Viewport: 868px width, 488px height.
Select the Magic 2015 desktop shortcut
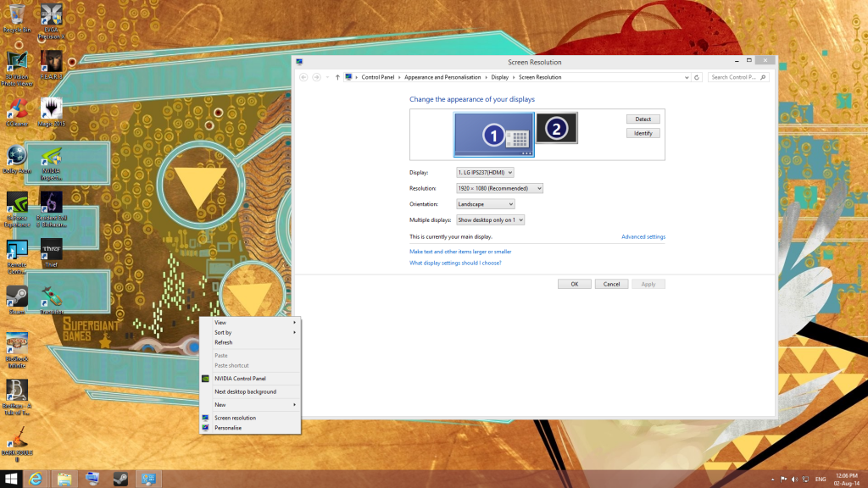pos(51,113)
